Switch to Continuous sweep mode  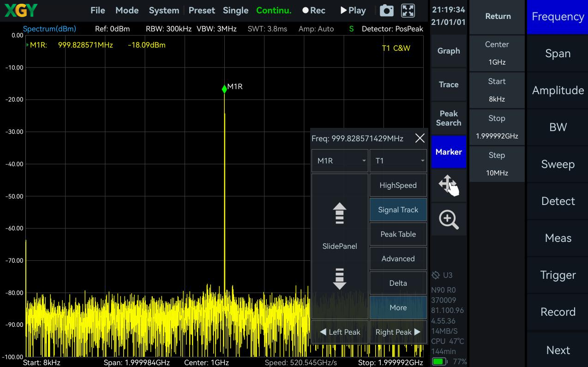coord(274,11)
